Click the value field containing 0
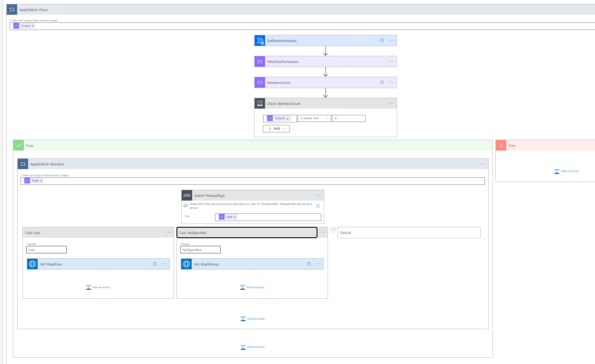This screenshot has height=364, width=595. [349, 118]
